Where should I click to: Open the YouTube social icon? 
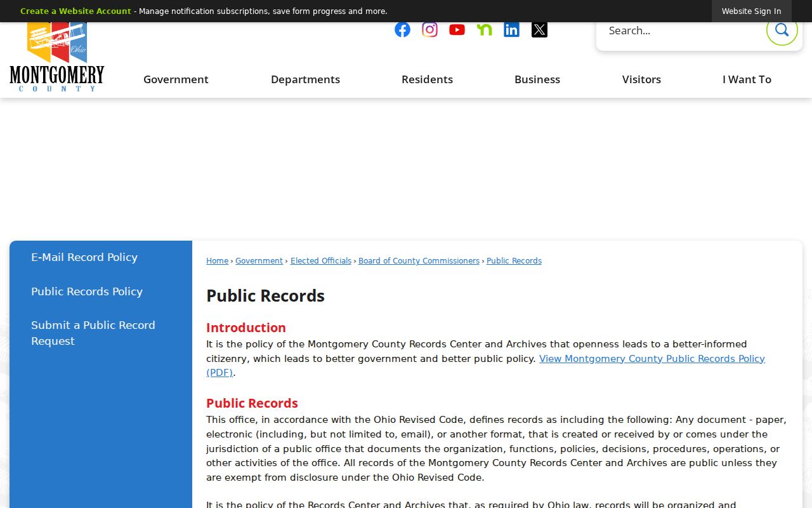click(457, 30)
